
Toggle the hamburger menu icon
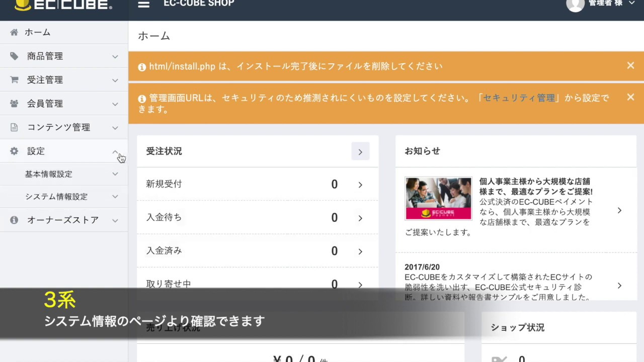click(x=144, y=4)
